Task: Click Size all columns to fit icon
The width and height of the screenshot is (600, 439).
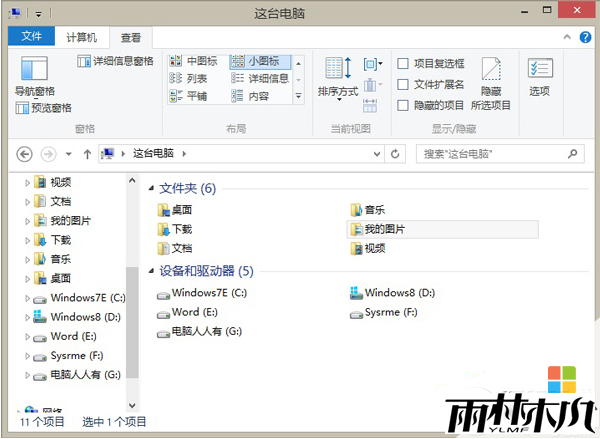Action: pyautogui.click(x=370, y=105)
